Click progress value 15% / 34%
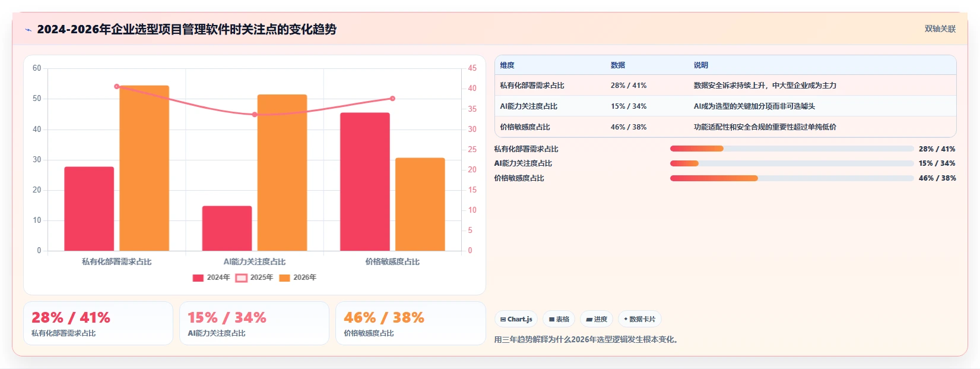The image size is (980, 369). point(937,163)
